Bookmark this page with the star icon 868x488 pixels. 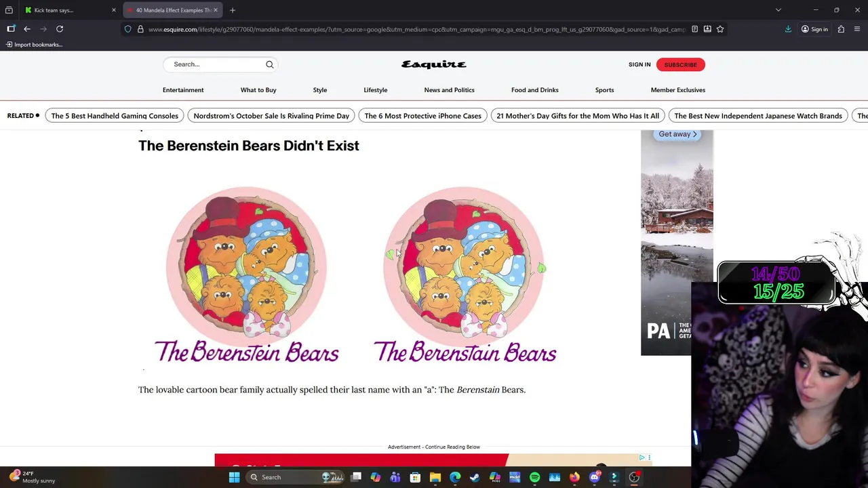(x=720, y=29)
